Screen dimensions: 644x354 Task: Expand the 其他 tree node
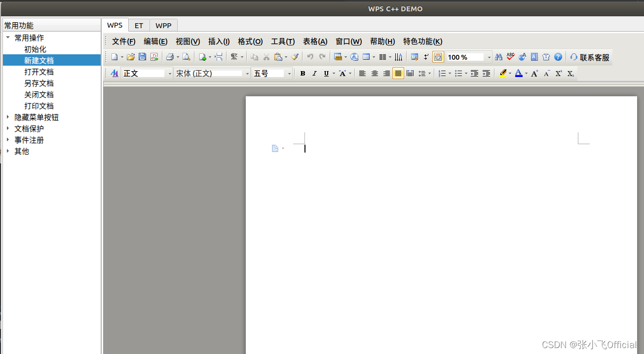click(7, 151)
